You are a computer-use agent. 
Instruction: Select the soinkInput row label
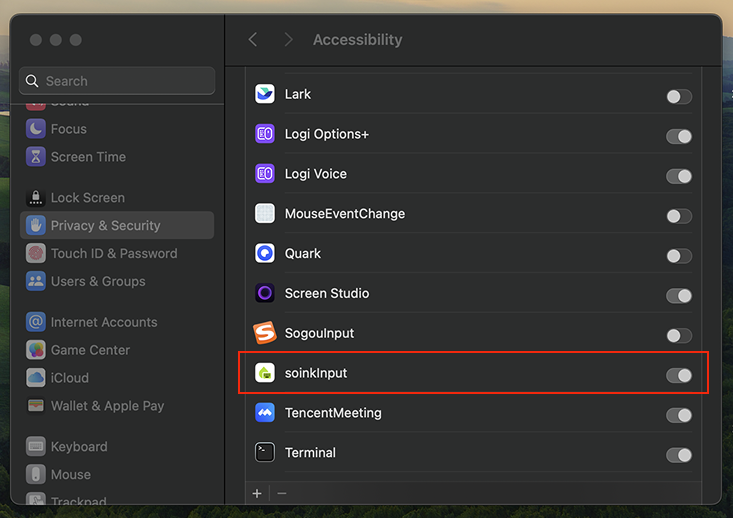pos(316,373)
